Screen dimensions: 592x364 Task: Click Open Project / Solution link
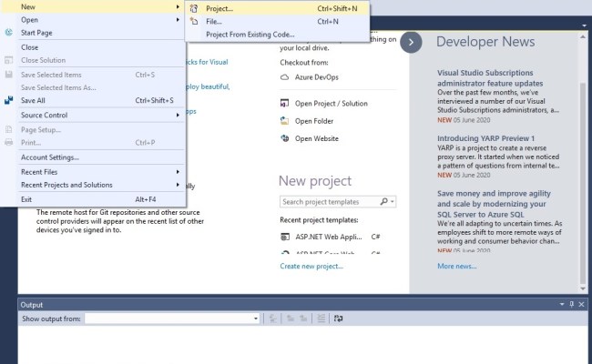pyautogui.click(x=332, y=104)
